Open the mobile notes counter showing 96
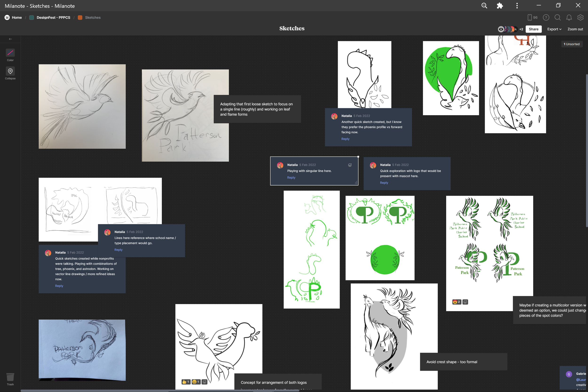 pyautogui.click(x=532, y=17)
